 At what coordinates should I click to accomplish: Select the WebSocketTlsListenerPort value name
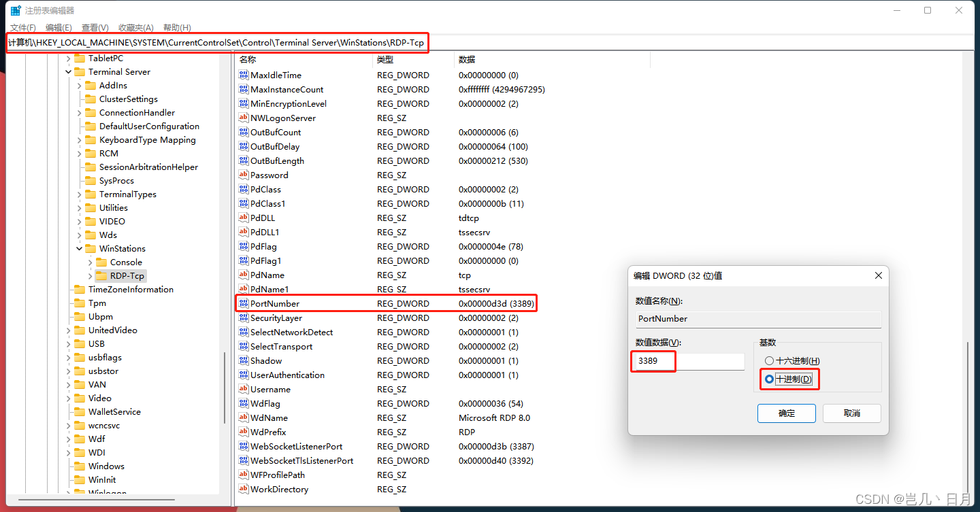pyautogui.click(x=301, y=460)
